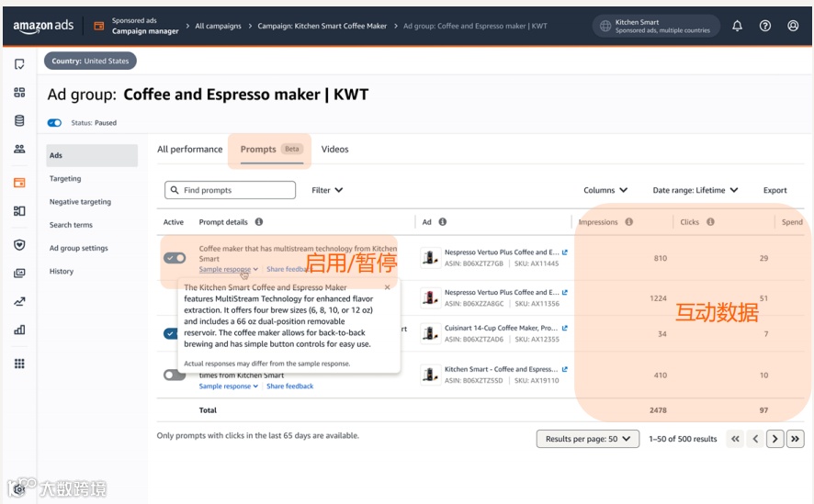The image size is (814, 504).
Task: Go to Campaign Kitchen Smart Coffee Maker breadcrumb
Action: pos(322,26)
